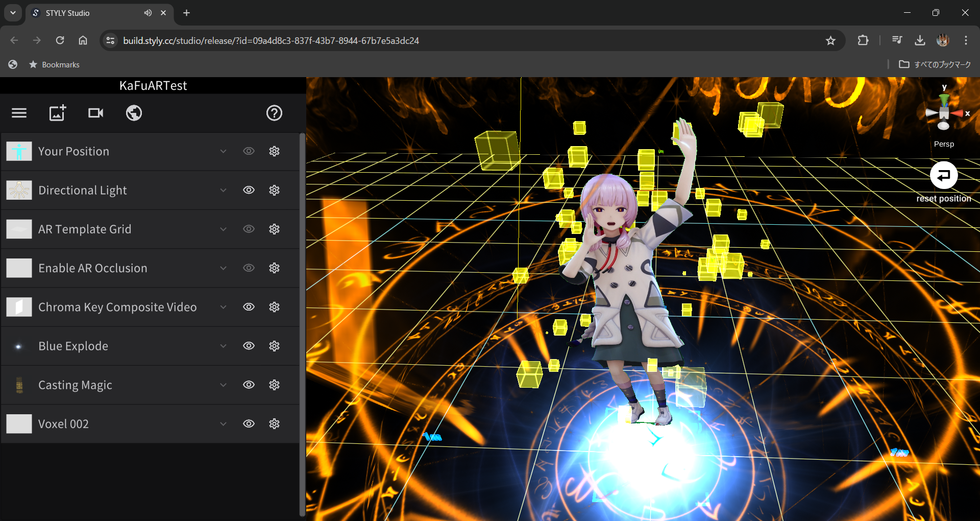Mute the STYLY Studio tab audio
This screenshot has width=980, height=521.
point(148,13)
